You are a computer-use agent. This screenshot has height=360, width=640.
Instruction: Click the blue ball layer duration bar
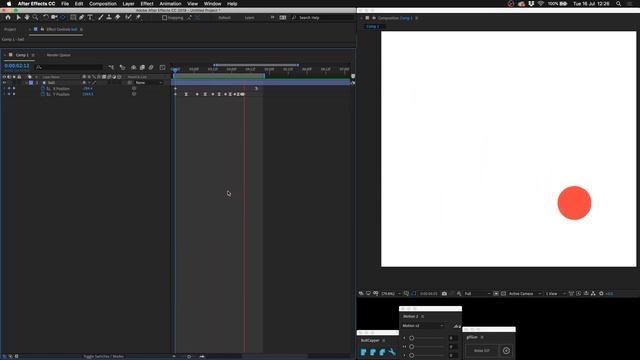[x=261, y=82]
